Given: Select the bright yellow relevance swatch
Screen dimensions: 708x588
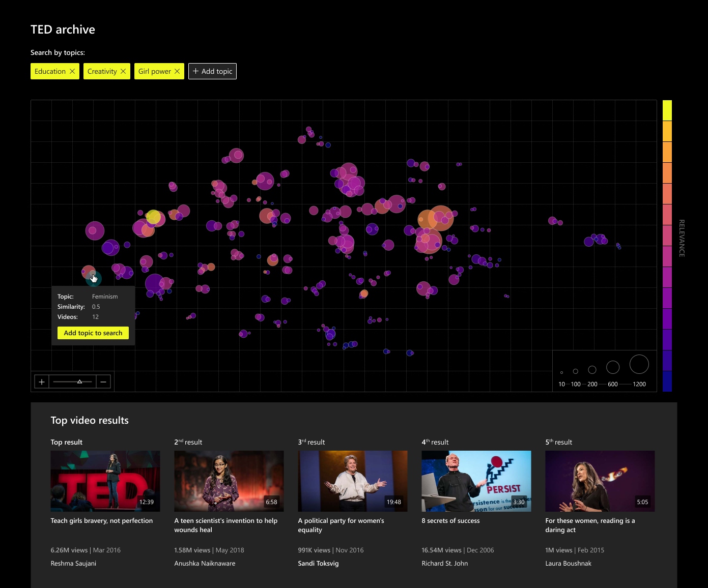Looking at the screenshot, I should [667, 110].
